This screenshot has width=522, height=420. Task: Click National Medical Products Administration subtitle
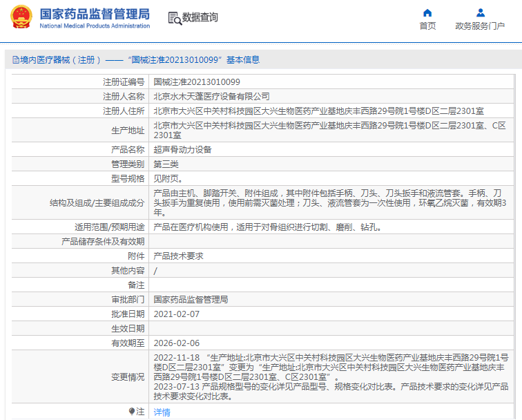tap(95, 26)
